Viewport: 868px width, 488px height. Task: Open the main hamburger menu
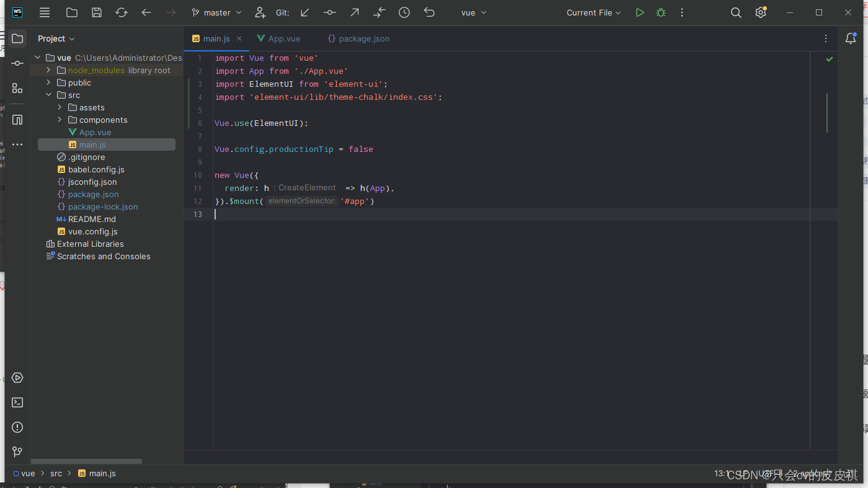pyautogui.click(x=45, y=12)
